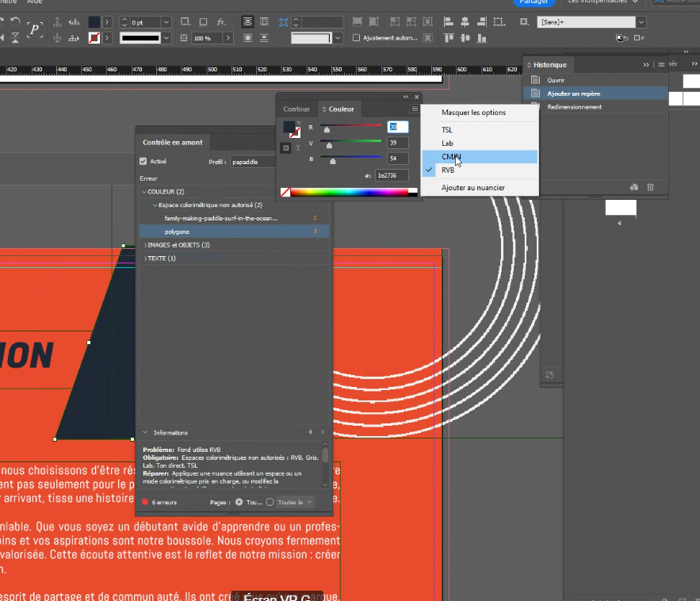Open the Couleur panel hamburger menu
700x601 pixels.
tap(415, 109)
